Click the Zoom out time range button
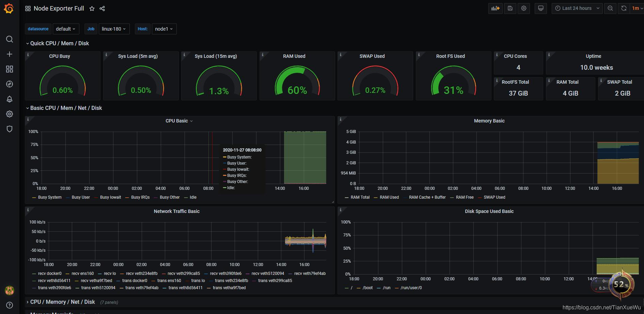The image size is (644, 314). pyautogui.click(x=610, y=9)
